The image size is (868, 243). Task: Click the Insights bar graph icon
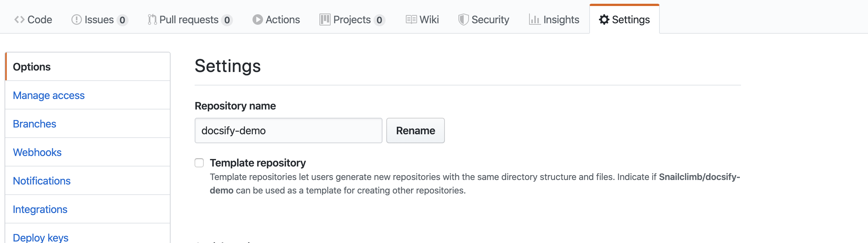click(x=534, y=19)
